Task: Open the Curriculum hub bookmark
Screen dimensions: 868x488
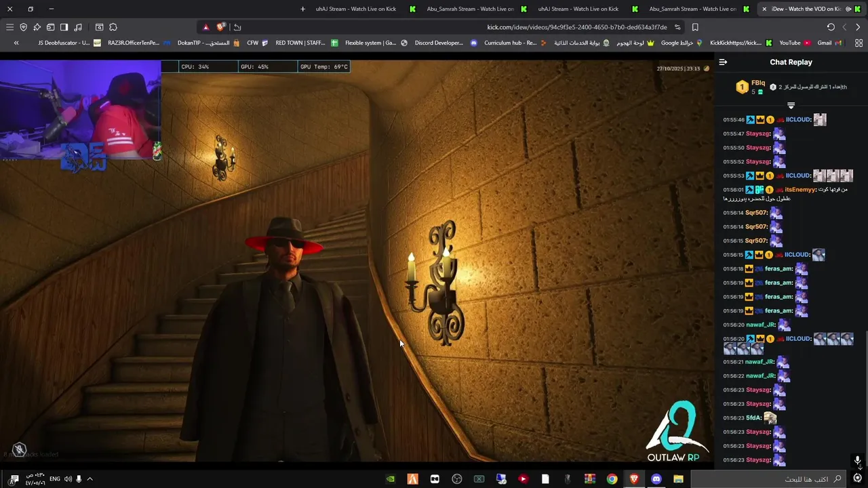Action: point(515,43)
